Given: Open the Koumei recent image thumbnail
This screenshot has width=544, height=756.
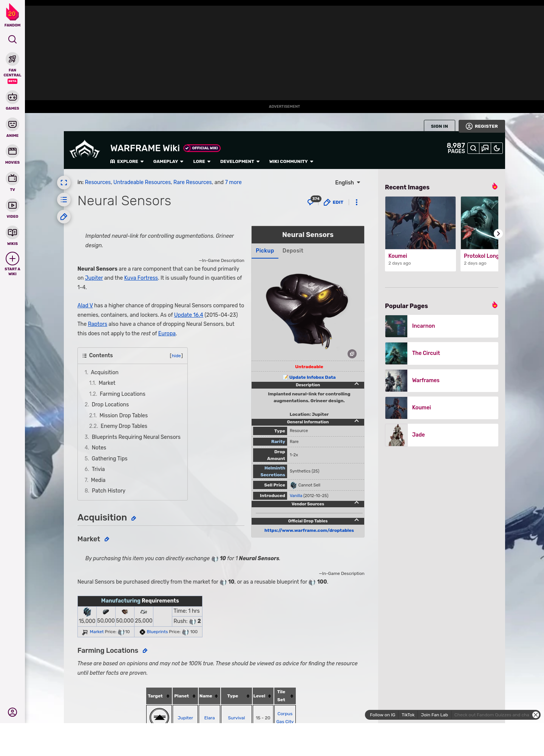Looking at the screenshot, I should pos(420,223).
